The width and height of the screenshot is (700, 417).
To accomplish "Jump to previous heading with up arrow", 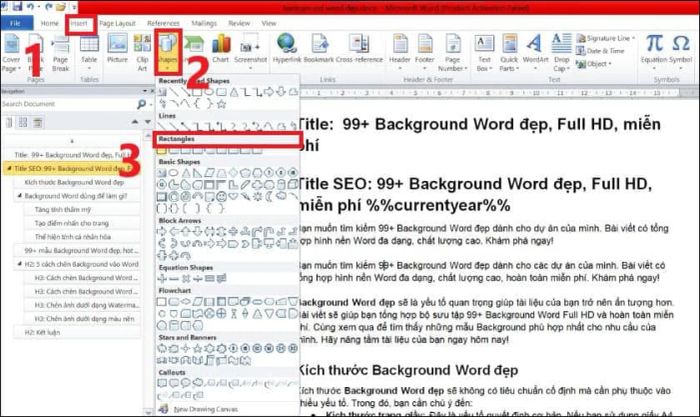I will 135,122.
